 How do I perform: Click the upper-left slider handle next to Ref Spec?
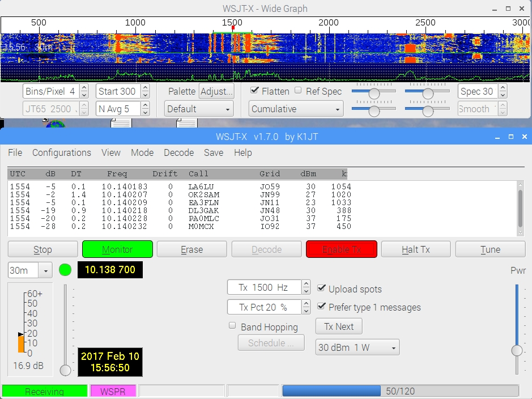pyautogui.click(x=374, y=94)
